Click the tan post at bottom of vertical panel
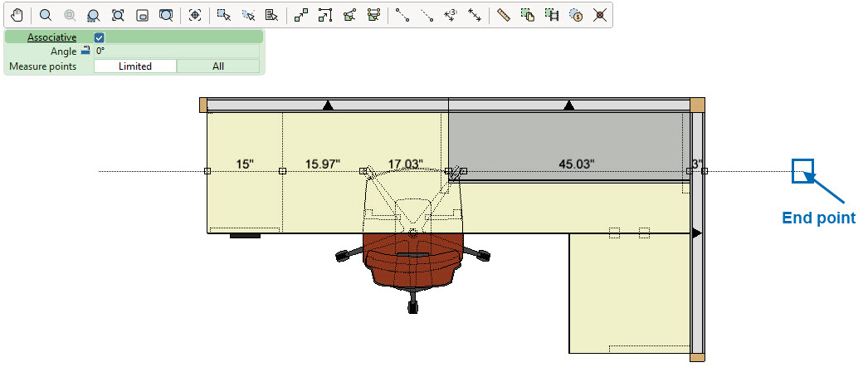Image resolution: width=868 pixels, height=387 pixels. pos(698,357)
